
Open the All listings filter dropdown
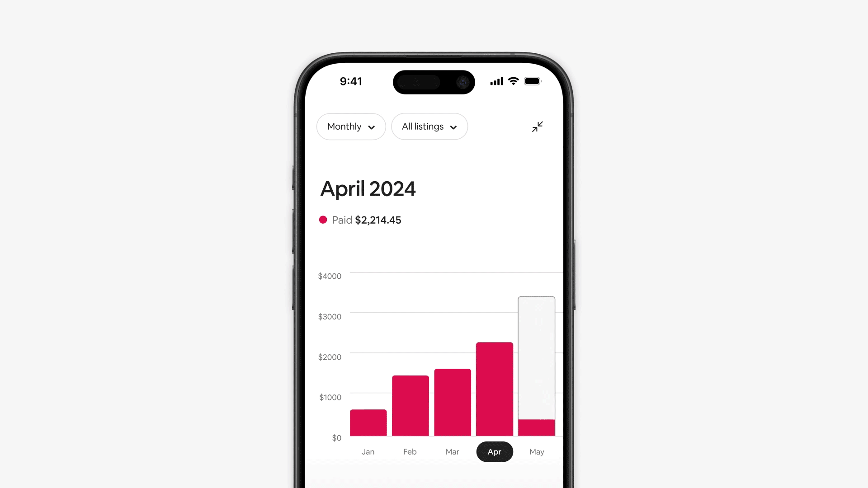[429, 127]
